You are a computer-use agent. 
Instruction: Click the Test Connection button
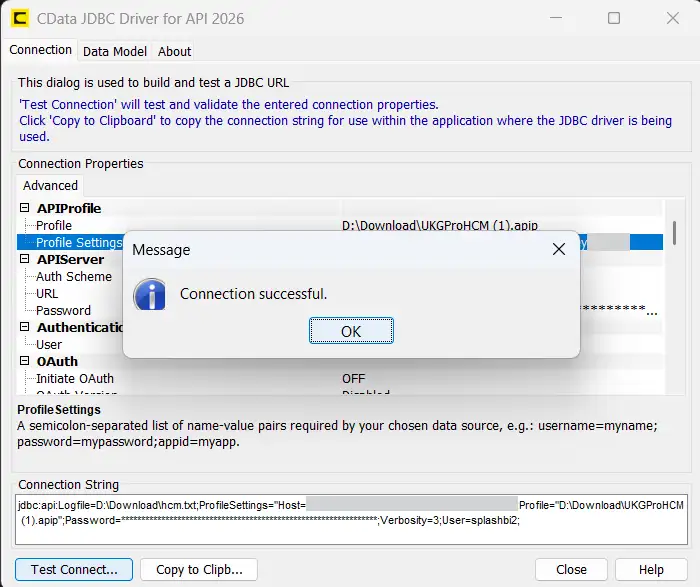(74, 569)
